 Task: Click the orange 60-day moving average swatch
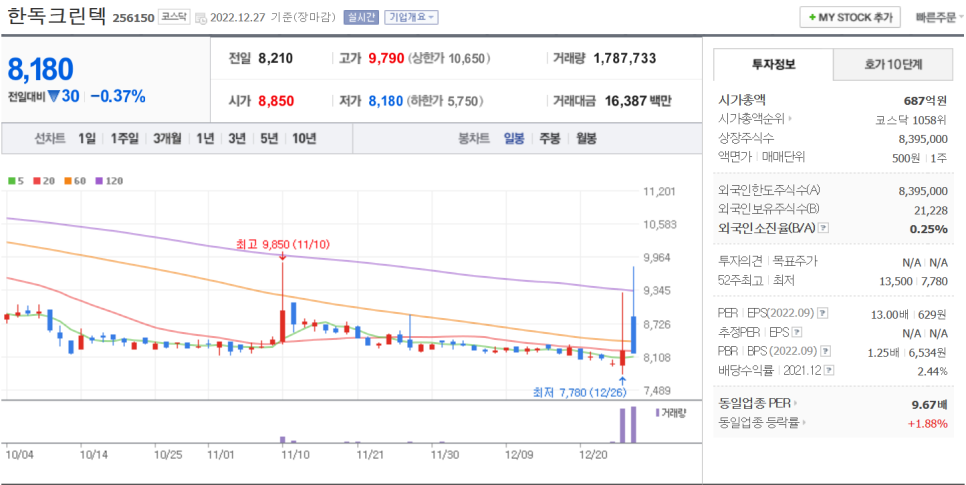tap(68, 181)
